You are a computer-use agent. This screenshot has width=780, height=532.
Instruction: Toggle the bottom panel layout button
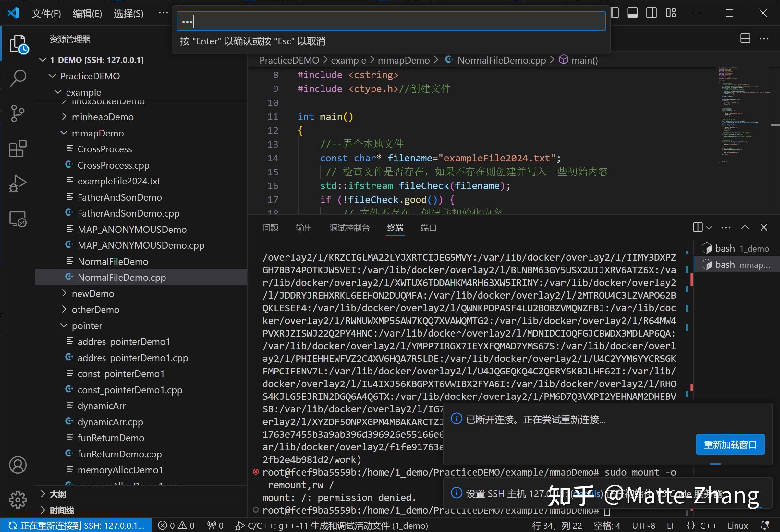[x=632, y=13]
